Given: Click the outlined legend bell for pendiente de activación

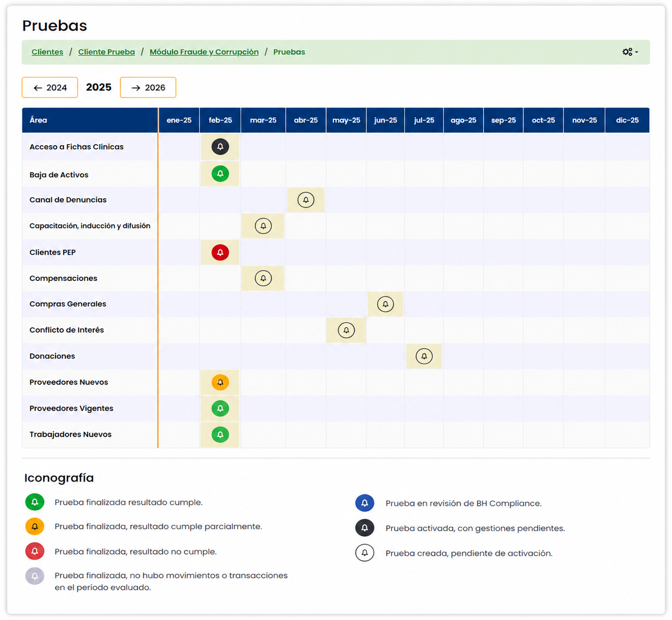Looking at the screenshot, I should 365,553.
